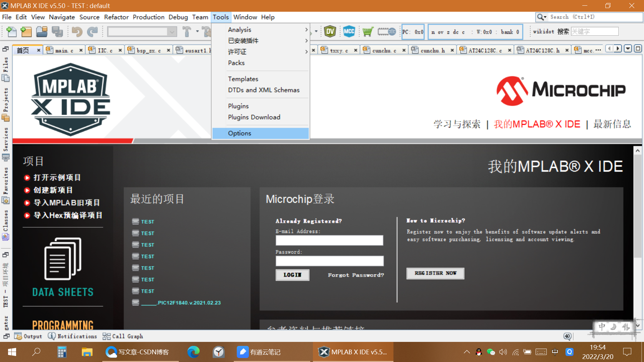Screen dimensions: 644x362
Task: Launch MPLAB Code Configurator (MCC)
Action: coord(349,31)
